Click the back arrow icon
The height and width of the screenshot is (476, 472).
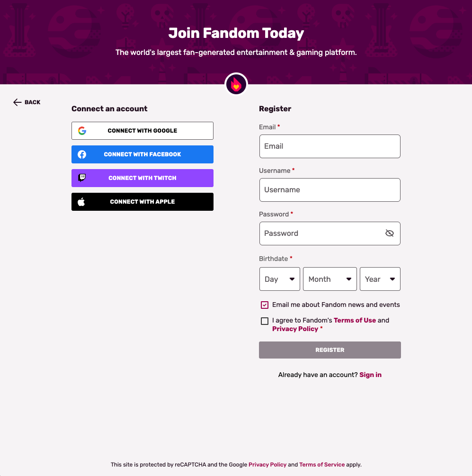(18, 102)
